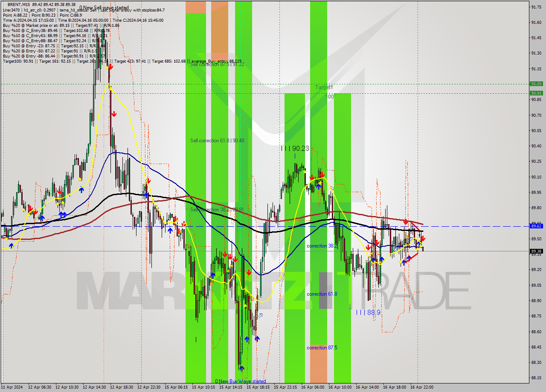Click the 91.30 price axis label
This screenshot has width=546, height=392.
[536, 53]
